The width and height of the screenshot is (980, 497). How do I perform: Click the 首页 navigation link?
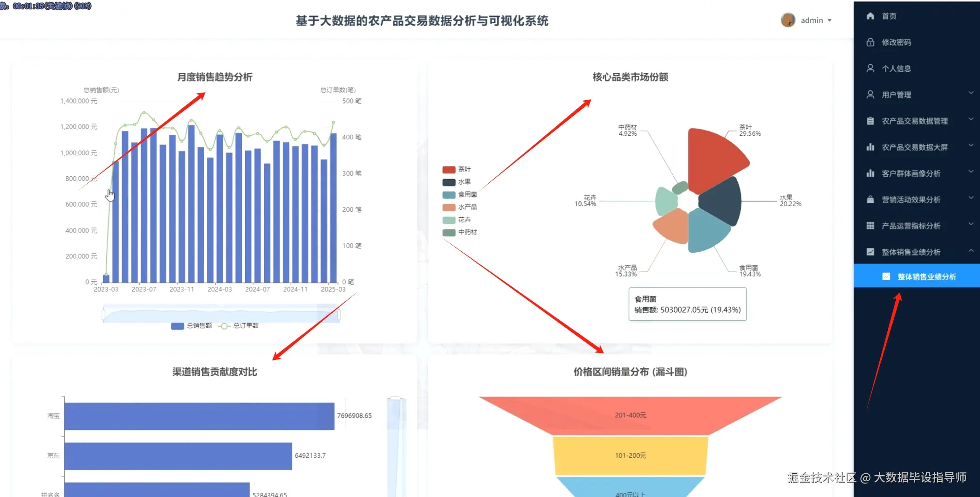(888, 16)
